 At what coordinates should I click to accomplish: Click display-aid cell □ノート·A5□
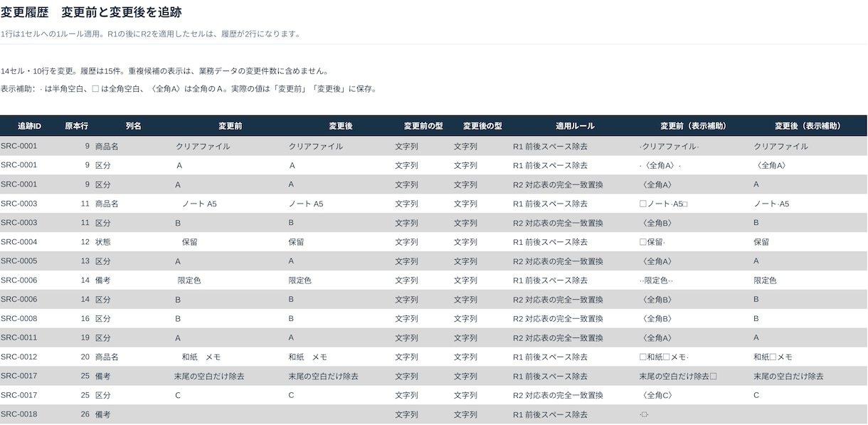[x=664, y=204]
